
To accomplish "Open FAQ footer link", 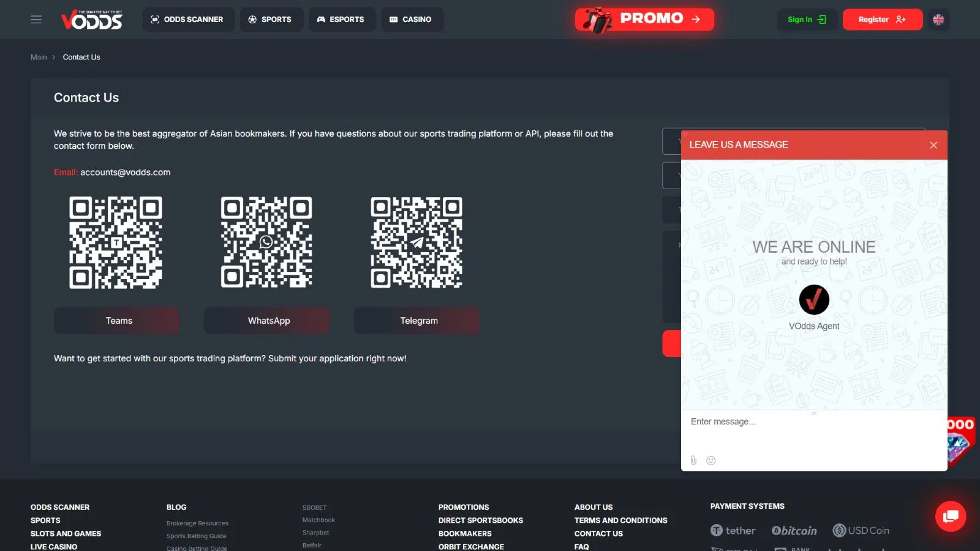I will tap(582, 547).
